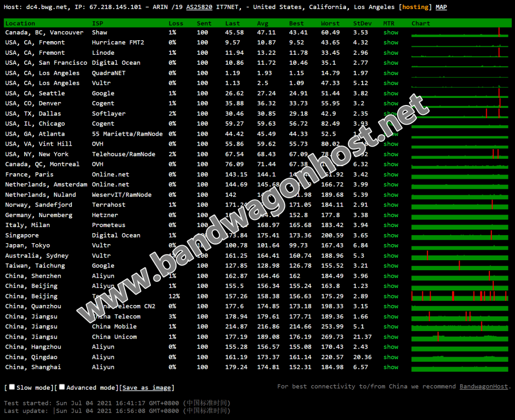
Task: Show MTR for Sandefjord Terrahost row
Action: click(391, 205)
